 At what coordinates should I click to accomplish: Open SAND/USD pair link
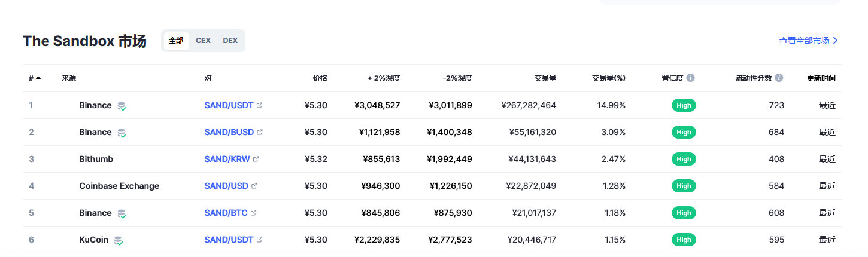pyautogui.click(x=226, y=186)
